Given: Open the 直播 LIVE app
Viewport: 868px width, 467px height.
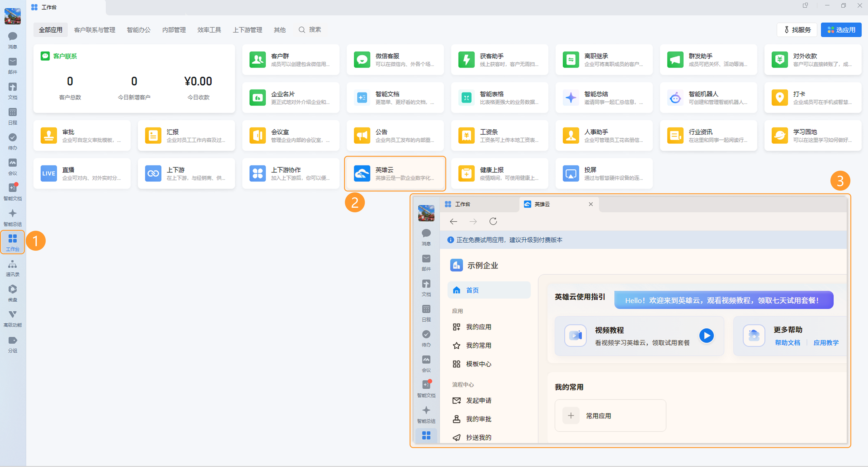Looking at the screenshot, I should point(82,174).
